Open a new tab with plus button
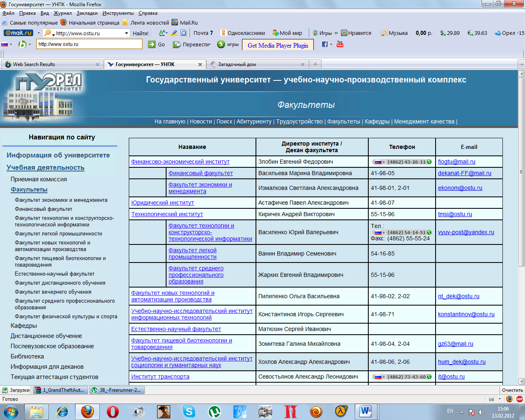The height and width of the screenshot is (420, 525). click(x=315, y=64)
